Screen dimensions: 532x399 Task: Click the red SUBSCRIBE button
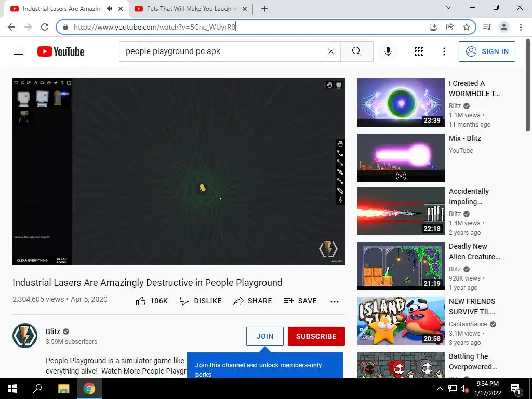point(316,336)
